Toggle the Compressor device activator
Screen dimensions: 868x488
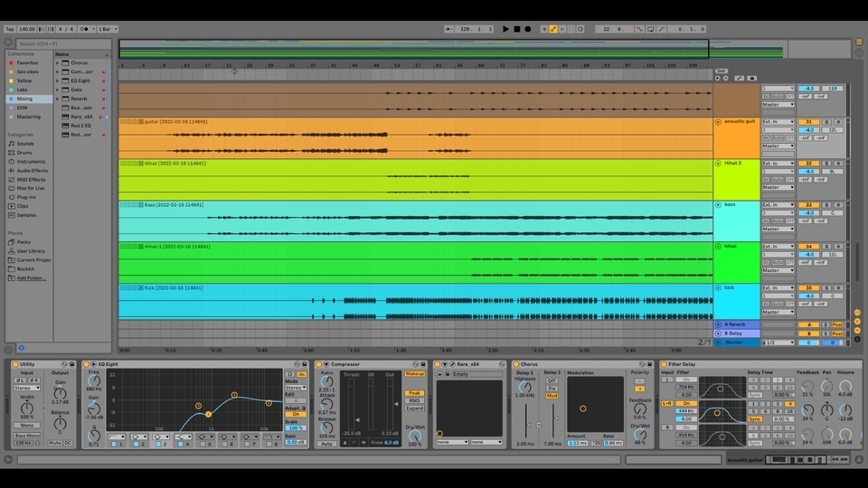318,364
